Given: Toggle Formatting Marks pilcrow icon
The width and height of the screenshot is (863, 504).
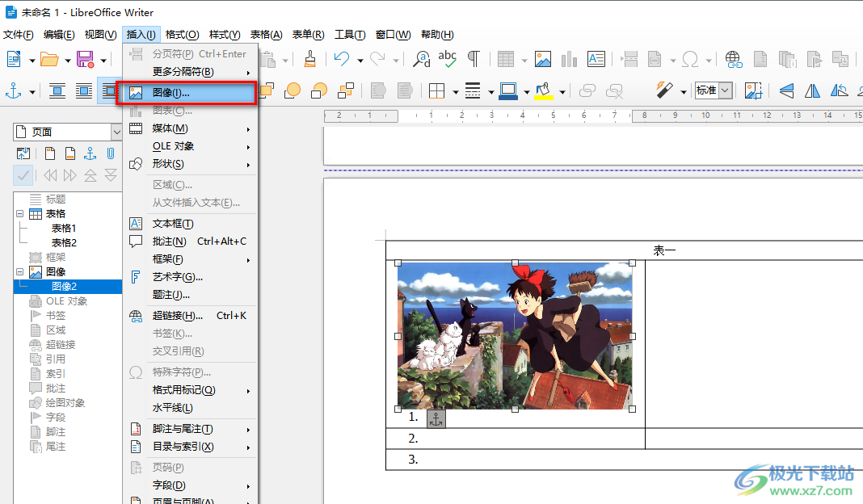Looking at the screenshot, I should pos(474,59).
